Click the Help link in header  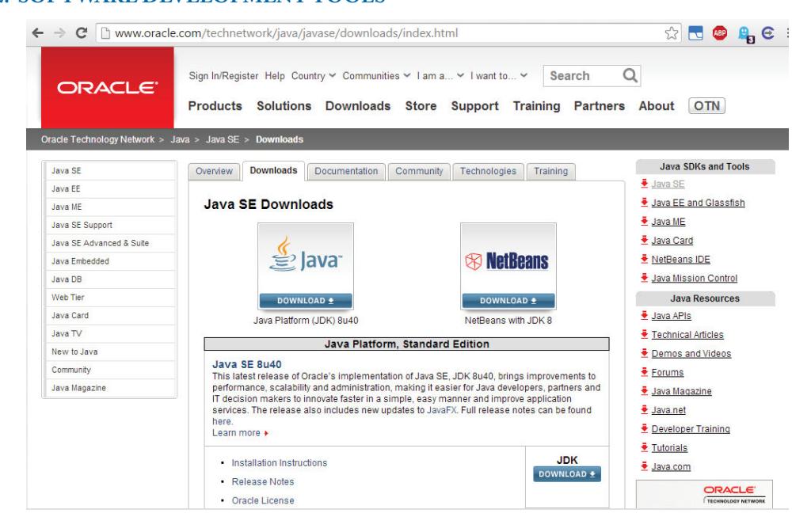[275, 76]
